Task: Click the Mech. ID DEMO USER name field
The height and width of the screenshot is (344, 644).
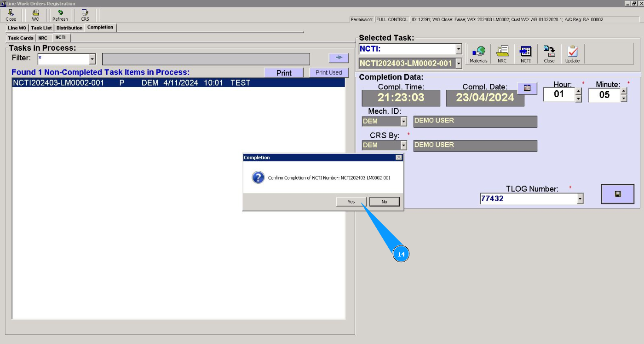Action: click(475, 122)
